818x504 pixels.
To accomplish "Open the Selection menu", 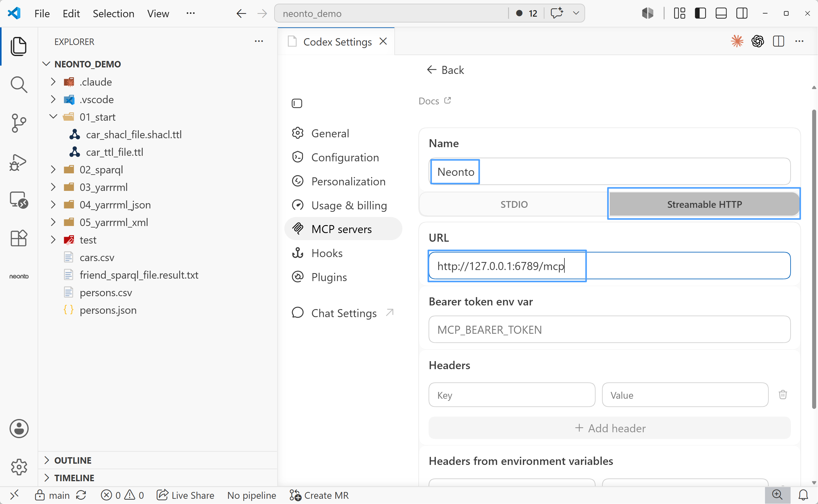I will pyautogui.click(x=113, y=13).
